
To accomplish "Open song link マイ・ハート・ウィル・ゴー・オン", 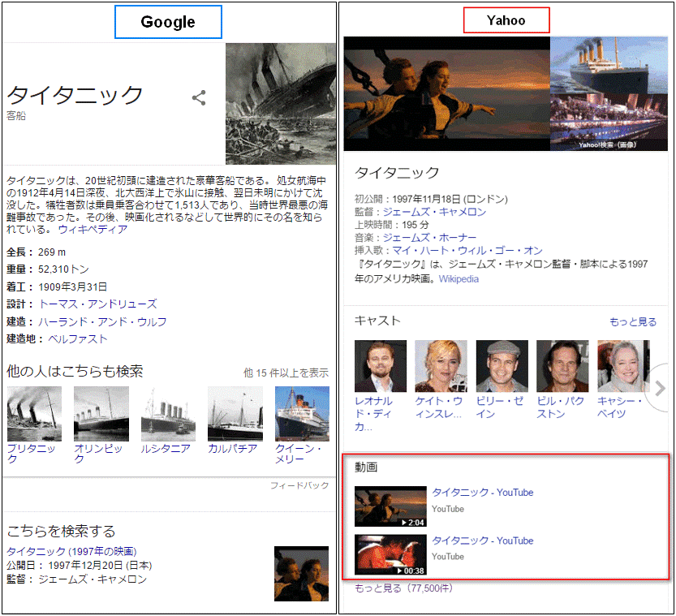I will point(467,251).
